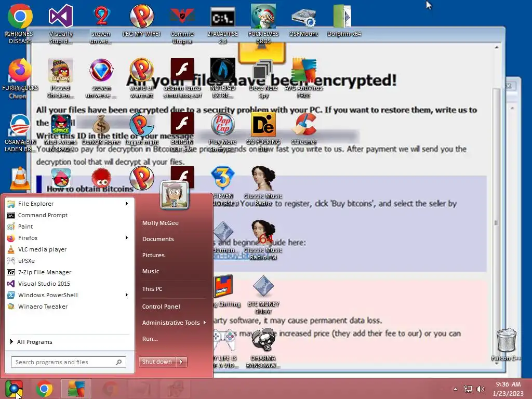
Task: Open the volume speaker tray icon
Action: pos(481,389)
